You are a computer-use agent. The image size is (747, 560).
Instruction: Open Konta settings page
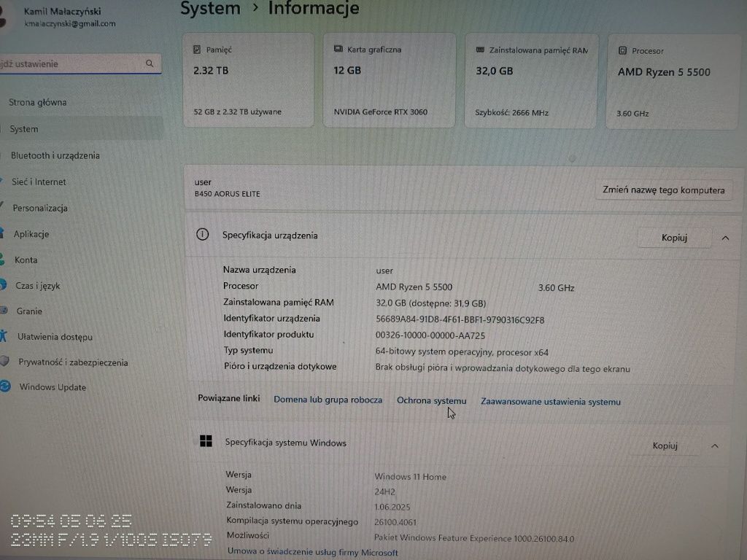[x=26, y=260]
